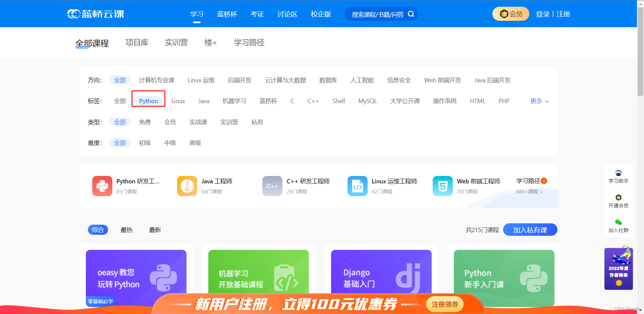Select the 大学公开课 tag filter
644x314 pixels.
coord(405,101)
